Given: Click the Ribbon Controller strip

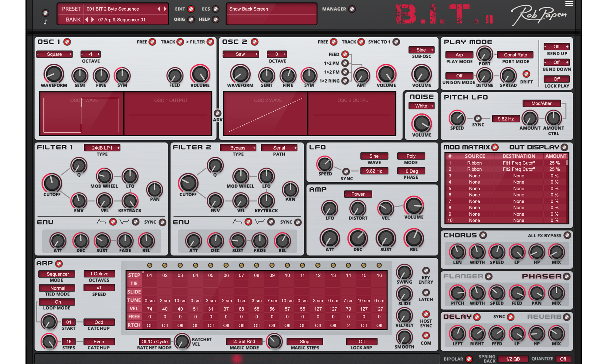Looking at the screenshot, I should click(x=237, y=359).
